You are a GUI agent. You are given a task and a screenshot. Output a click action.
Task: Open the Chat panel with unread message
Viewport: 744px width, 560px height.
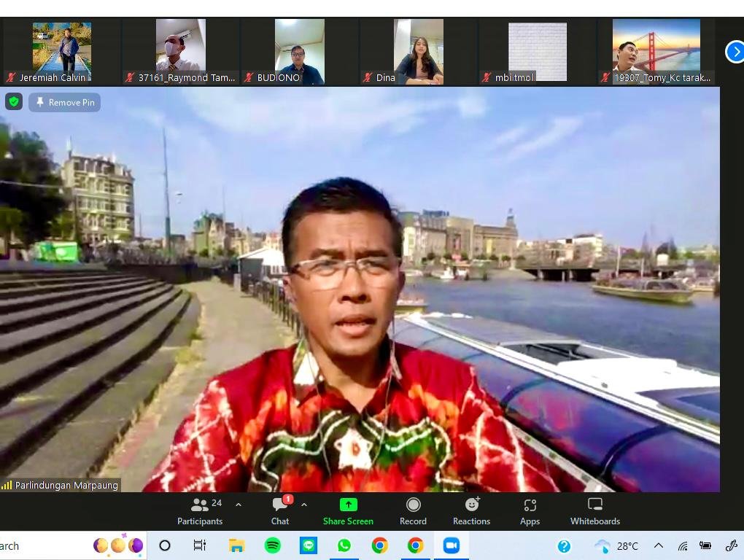[x=280, y=511]
